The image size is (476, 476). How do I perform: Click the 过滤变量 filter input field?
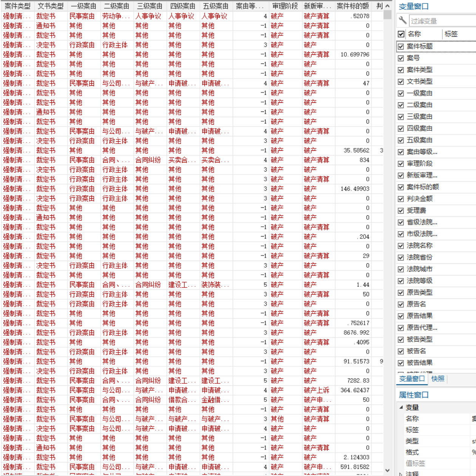pyautogui.click(x=442, y=21)
